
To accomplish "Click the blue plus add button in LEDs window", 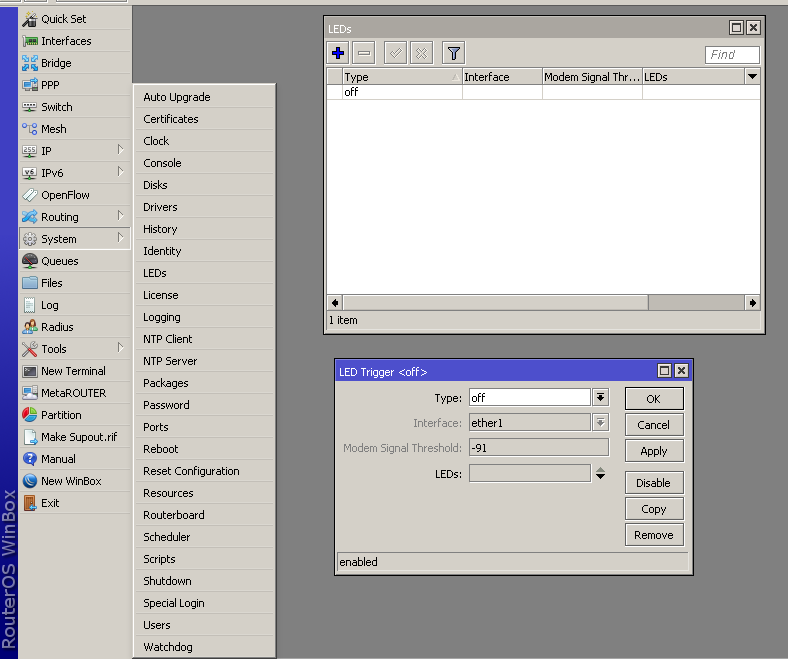I will click(x=338, y=54).
